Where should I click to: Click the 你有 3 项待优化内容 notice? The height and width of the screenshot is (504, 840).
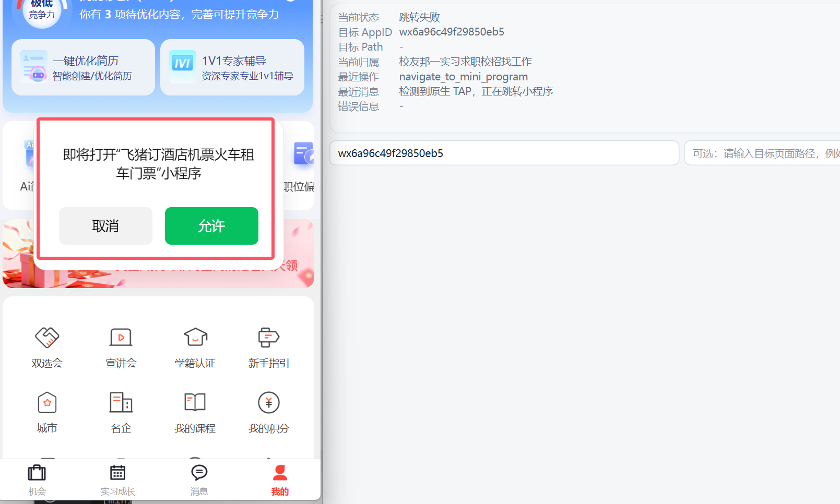[x=179, y=14]
